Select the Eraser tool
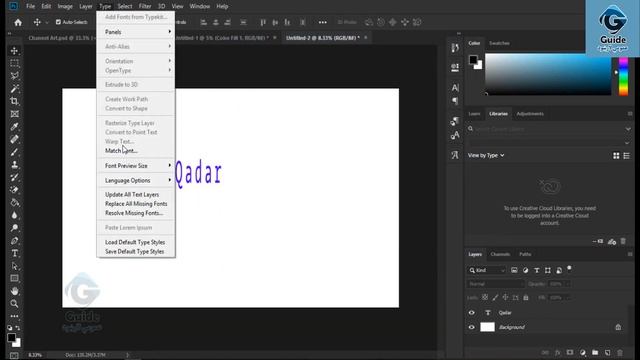The image size is (640, 360). pyautogui.click(x=14, y=190)
